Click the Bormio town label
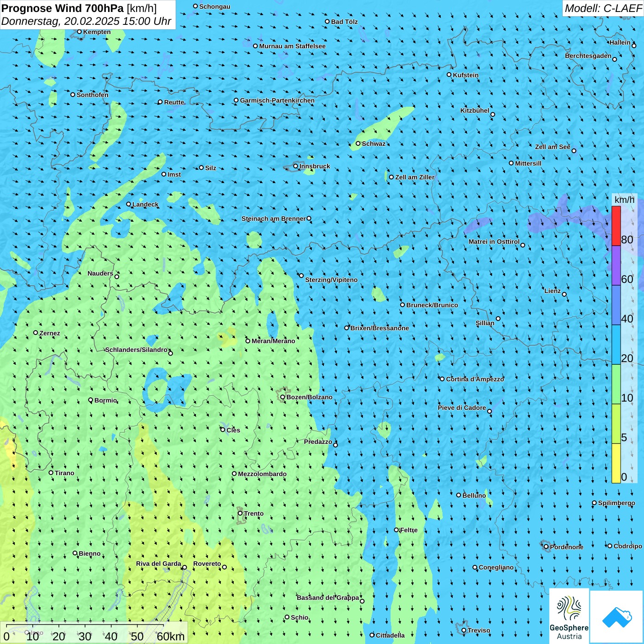The image size is (644, 644). [x=106, y=400]
